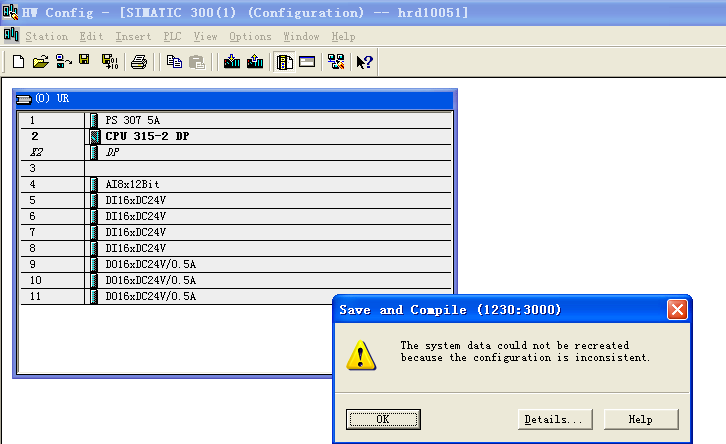Select DI16xDC24V in slot 8

pos(236,248)
